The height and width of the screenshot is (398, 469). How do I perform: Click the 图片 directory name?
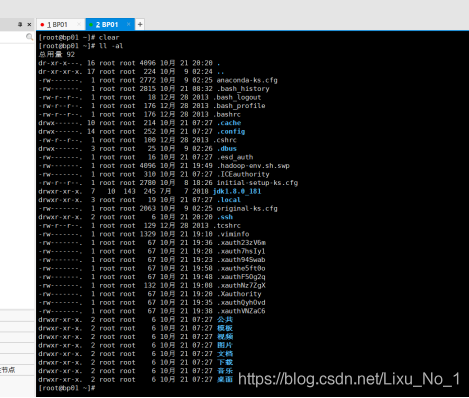225,345
